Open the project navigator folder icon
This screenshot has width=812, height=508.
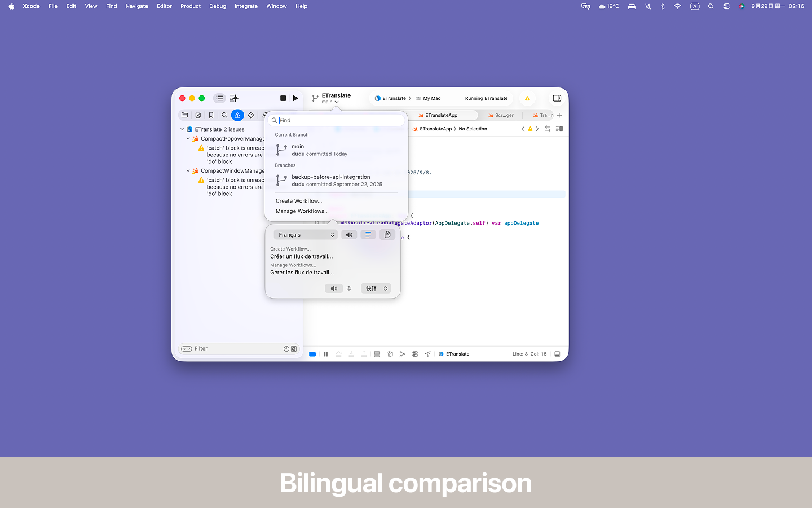184,115
